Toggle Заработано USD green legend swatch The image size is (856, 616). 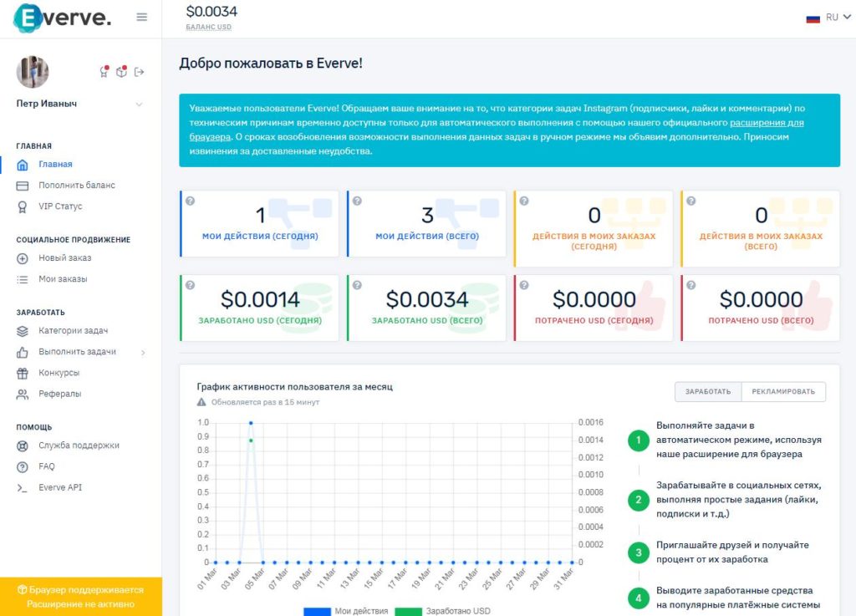click(x=408, y=612)
